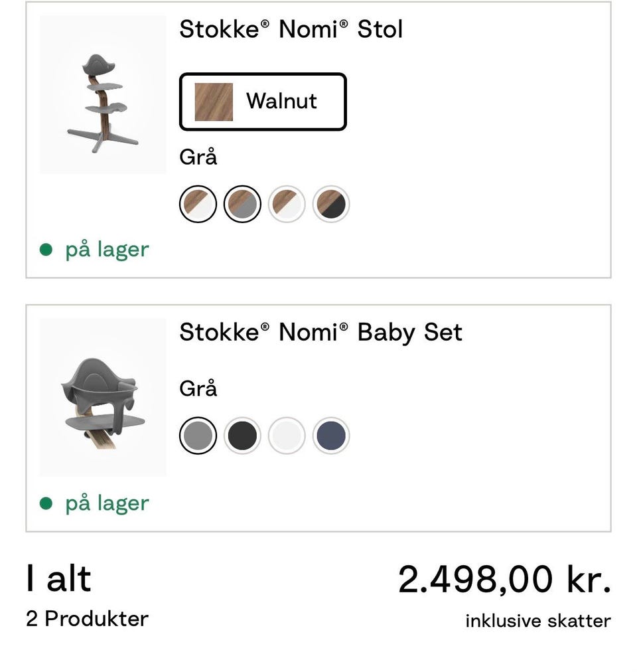637x672 pixels.
Task: Click the green stock dot for Nomi Stol
Action: pyautogui.click(x=46, y=250)
